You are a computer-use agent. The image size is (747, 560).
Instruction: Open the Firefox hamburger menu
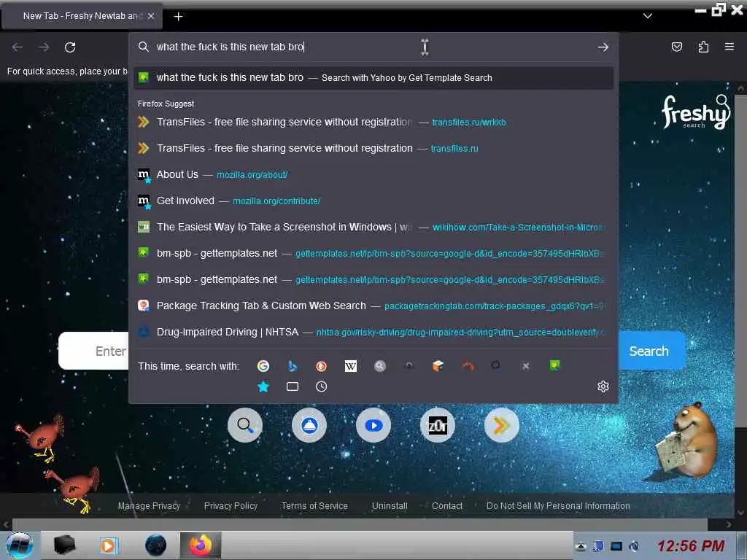coord(729,47)
